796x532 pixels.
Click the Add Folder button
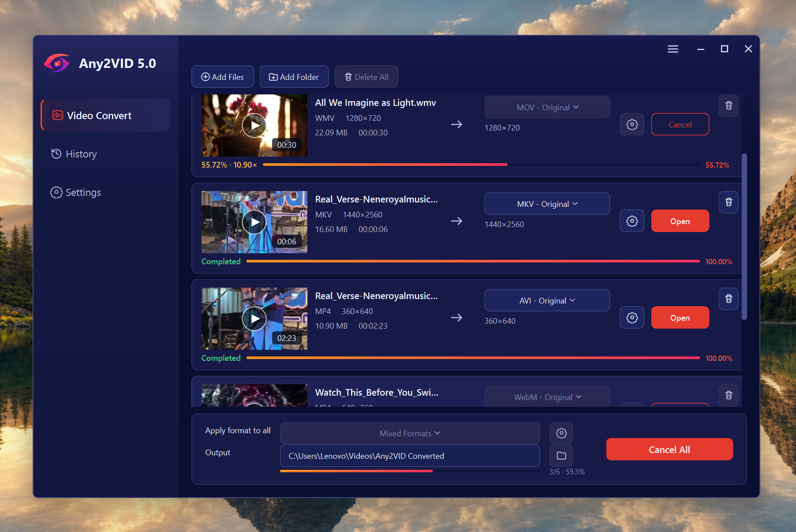pyautogui.click(x=294, y=77)
